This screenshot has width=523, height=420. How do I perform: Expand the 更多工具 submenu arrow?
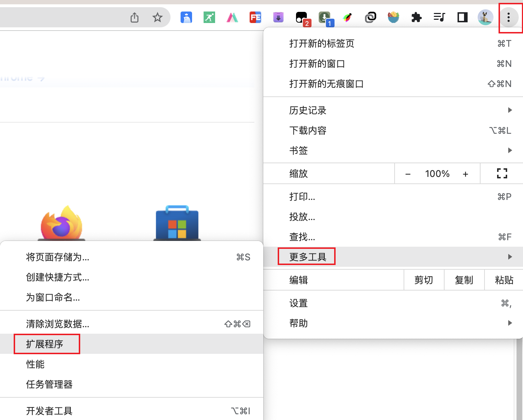[x=510, y=257]
